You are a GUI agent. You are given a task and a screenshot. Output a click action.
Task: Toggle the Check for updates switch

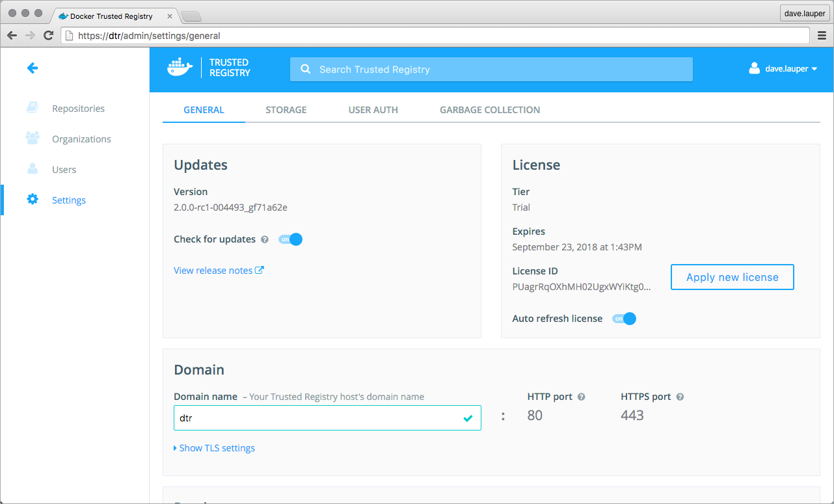[291, 239]
